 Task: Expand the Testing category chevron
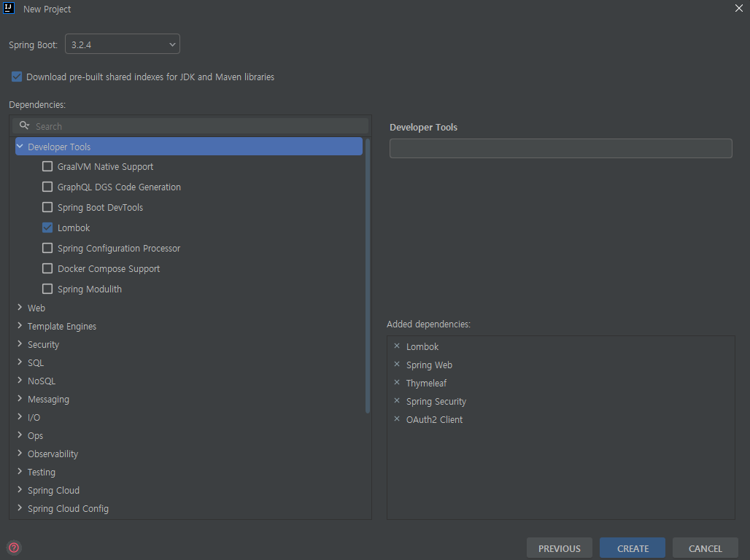tap(20, 470)
